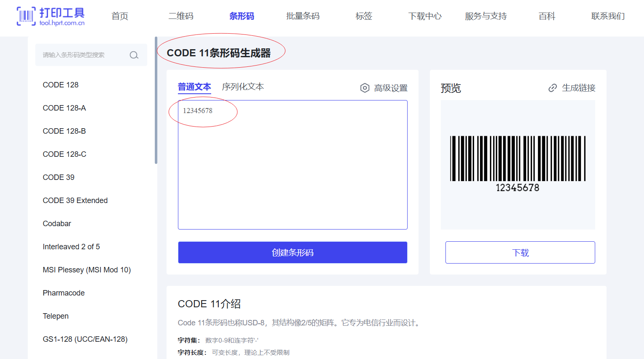644x359 pixels.
Task: Click the 12345678 label under the barcode
Action: pyautogui.click(x=517, y=187)
